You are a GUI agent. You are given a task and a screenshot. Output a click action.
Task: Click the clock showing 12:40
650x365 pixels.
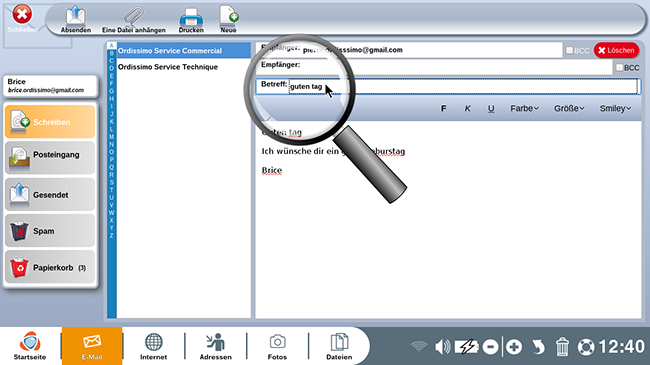point(621,347)
